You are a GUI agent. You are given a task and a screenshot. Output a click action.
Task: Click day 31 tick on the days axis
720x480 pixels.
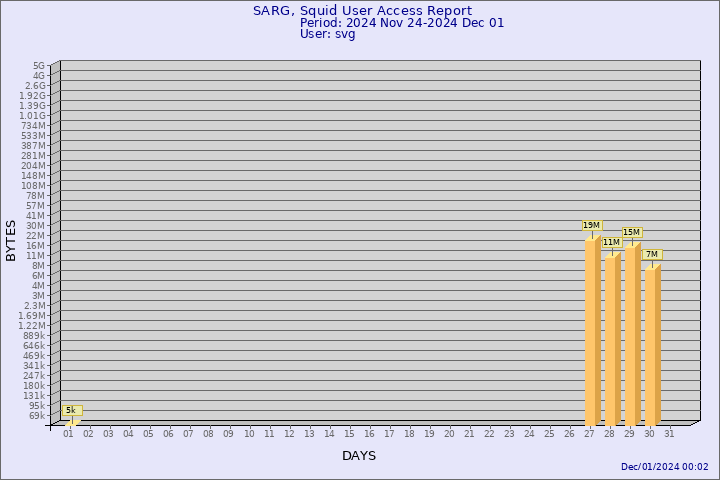(669, 434)
